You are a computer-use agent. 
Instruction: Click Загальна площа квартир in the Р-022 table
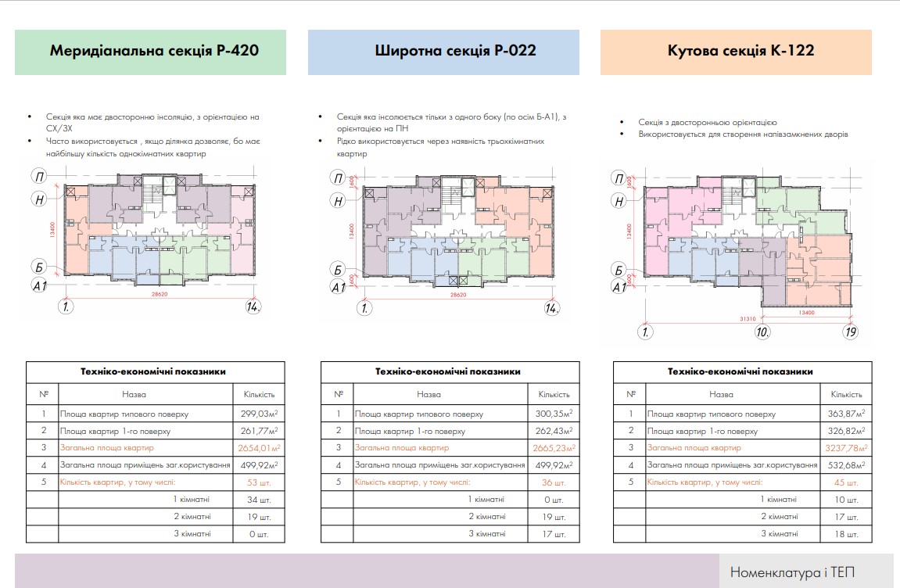pos(402,448)
